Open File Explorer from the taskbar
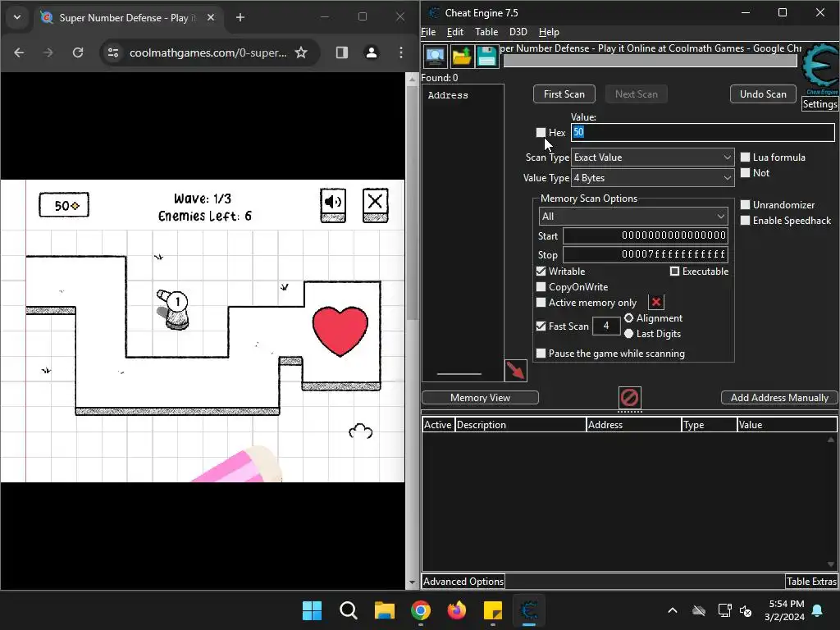Viewport: 840px width, 630px height. [384, 610]
